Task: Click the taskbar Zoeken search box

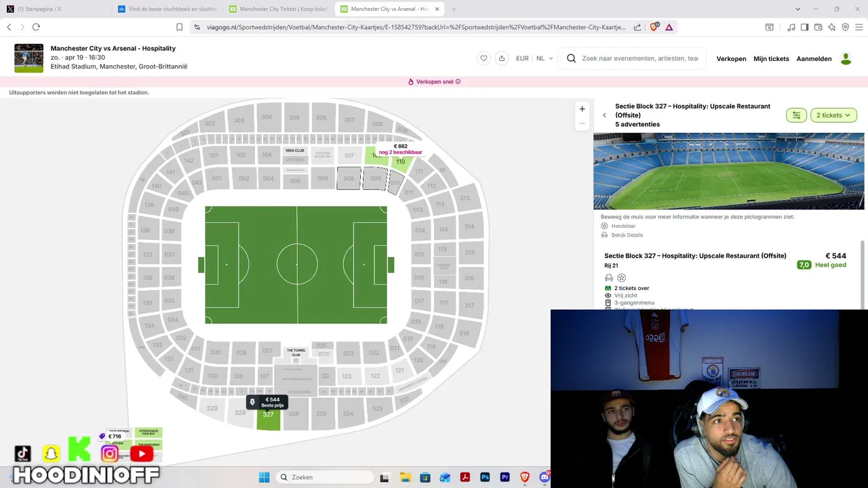Action: [326, 477]
